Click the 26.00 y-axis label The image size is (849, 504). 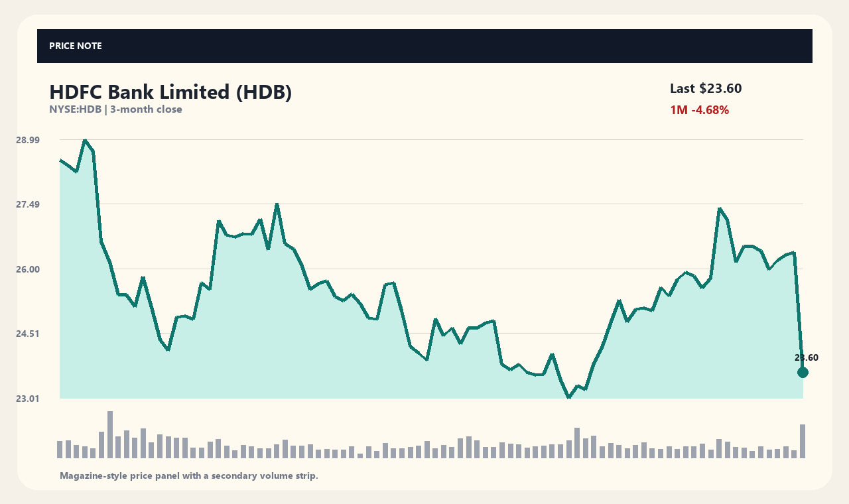[x=28, y=269]
